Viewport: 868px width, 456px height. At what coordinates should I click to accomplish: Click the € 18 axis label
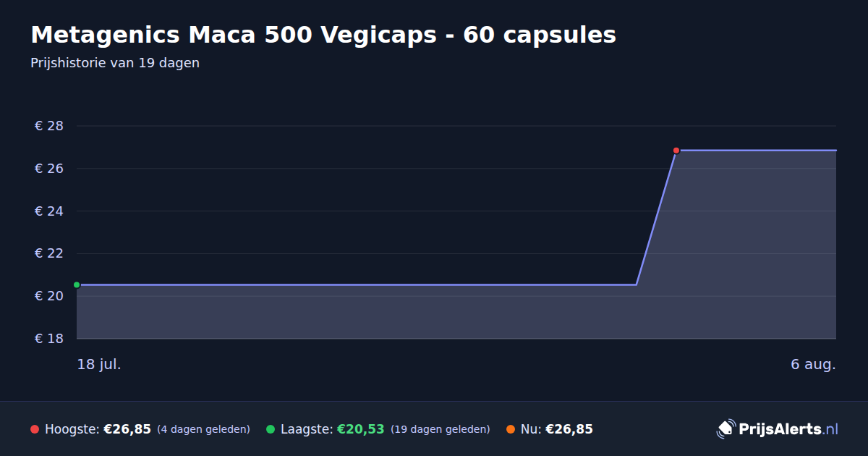[49, 339]
